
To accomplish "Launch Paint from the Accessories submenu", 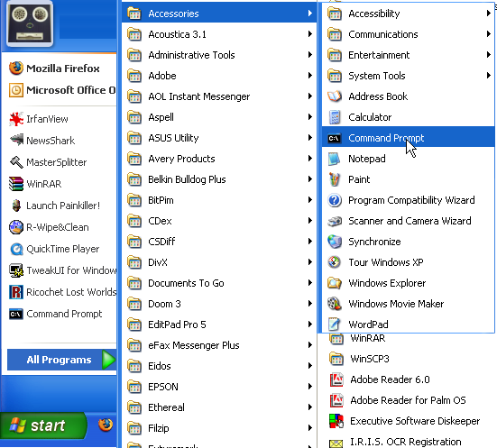I will 408,179.
